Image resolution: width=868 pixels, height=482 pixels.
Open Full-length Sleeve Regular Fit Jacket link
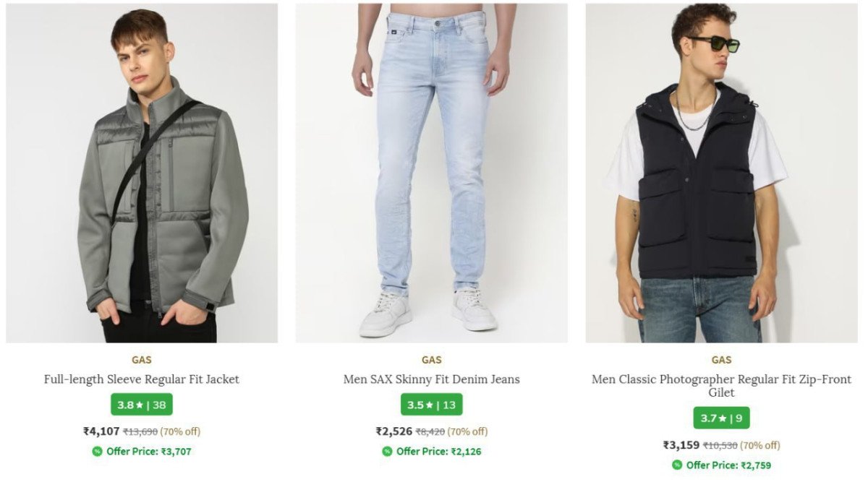point(142,379)
